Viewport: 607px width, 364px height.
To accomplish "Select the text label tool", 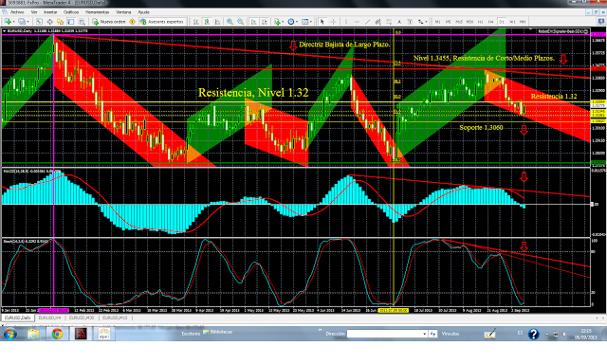I will point(410,22).
